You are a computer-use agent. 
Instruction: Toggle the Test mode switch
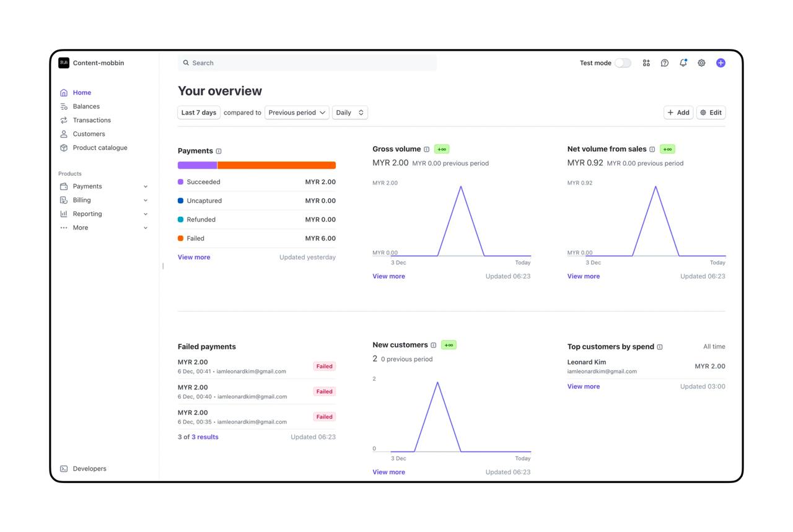[623, 63]
